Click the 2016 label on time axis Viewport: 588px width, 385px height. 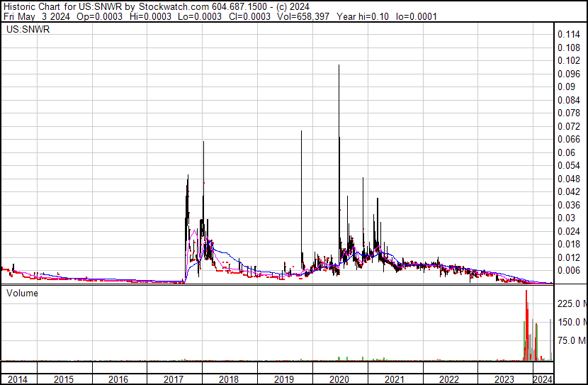(118, 379)
